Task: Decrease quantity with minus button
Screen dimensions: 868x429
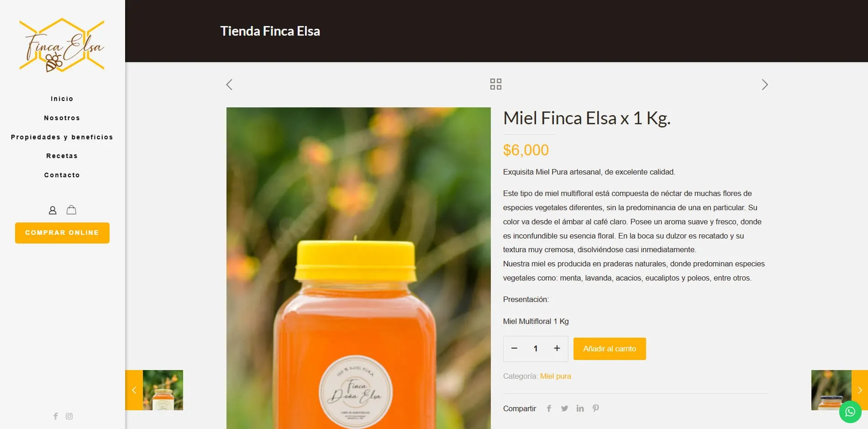Action: point(514,348)
